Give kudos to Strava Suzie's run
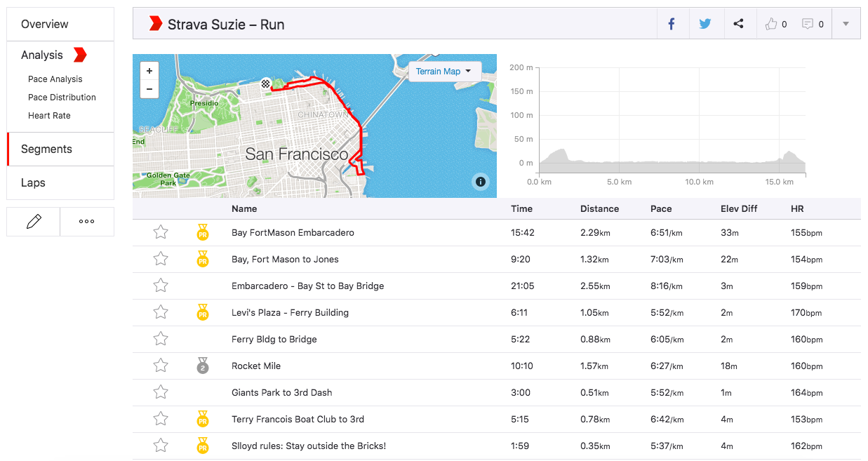 click(x=773, y=22)
